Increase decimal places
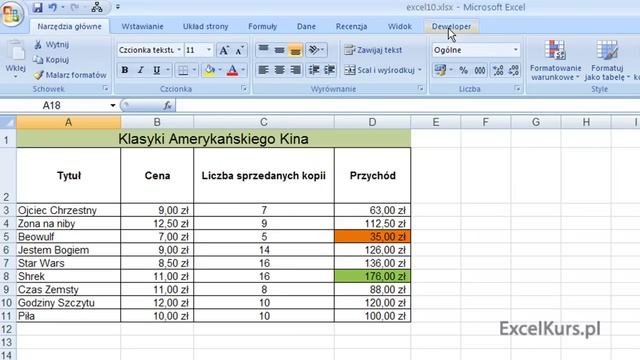The width and height of the screenshot is (640, 360). (x=498, y=70)
